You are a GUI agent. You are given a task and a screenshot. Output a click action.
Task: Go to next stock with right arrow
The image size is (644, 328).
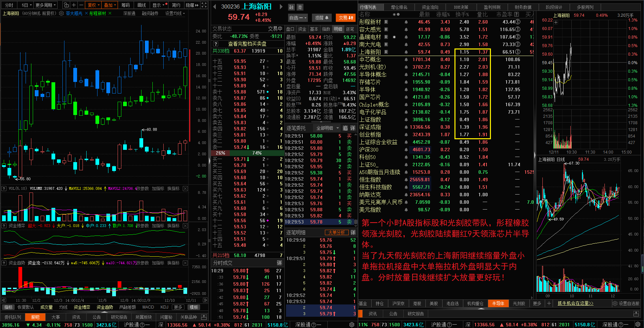pos(281,6)
